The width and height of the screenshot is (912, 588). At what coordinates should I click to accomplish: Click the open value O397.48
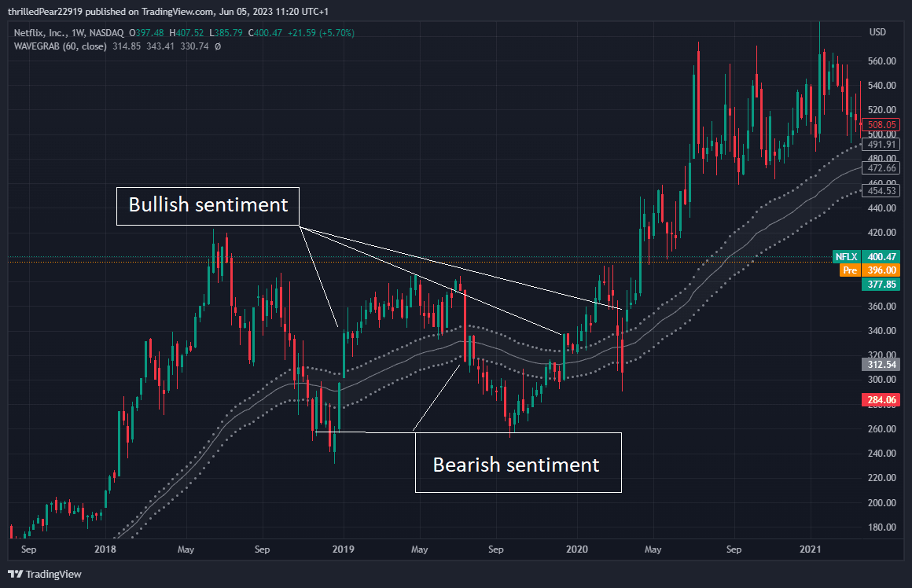(x=146, y=33)
